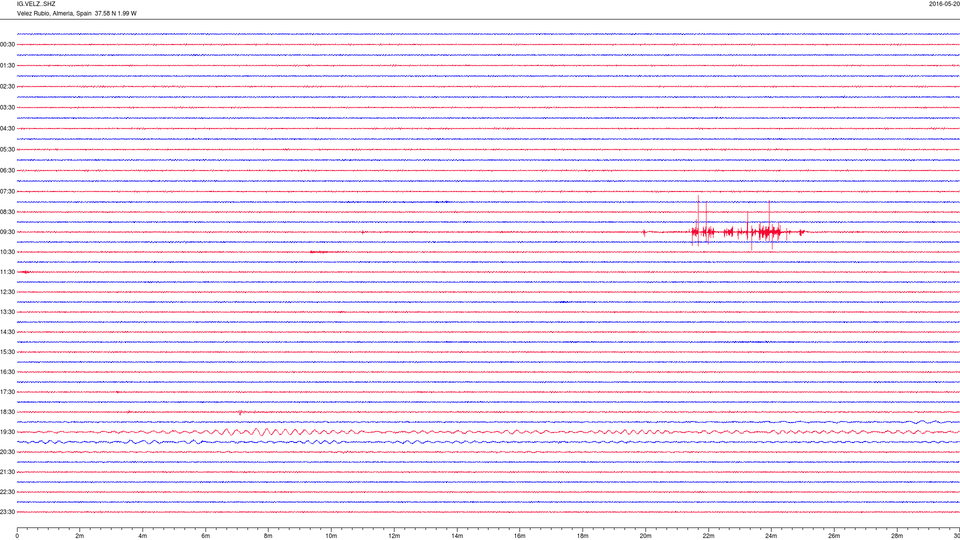Select the 01:30 time label
960x540 pixels.
(7, 66)
